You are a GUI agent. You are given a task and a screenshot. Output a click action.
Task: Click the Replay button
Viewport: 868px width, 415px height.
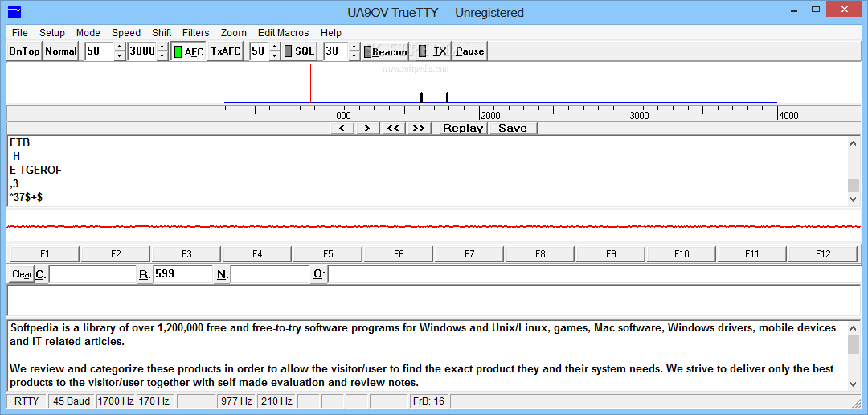pos(464,129)
